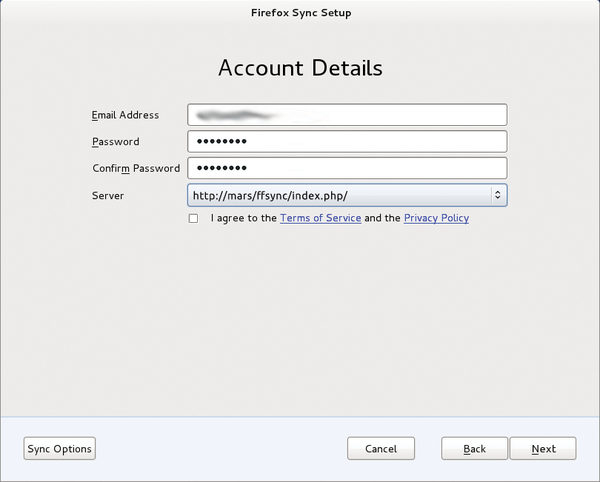The height and width of the screenshot is (482, 600).
Task: Check the agree to terms checkbox
Action: pos(193,218)
